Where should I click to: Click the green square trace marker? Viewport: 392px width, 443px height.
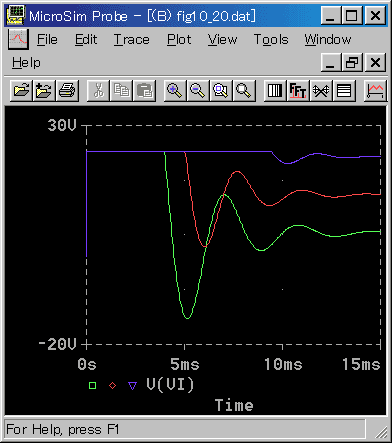pos(92,386)
